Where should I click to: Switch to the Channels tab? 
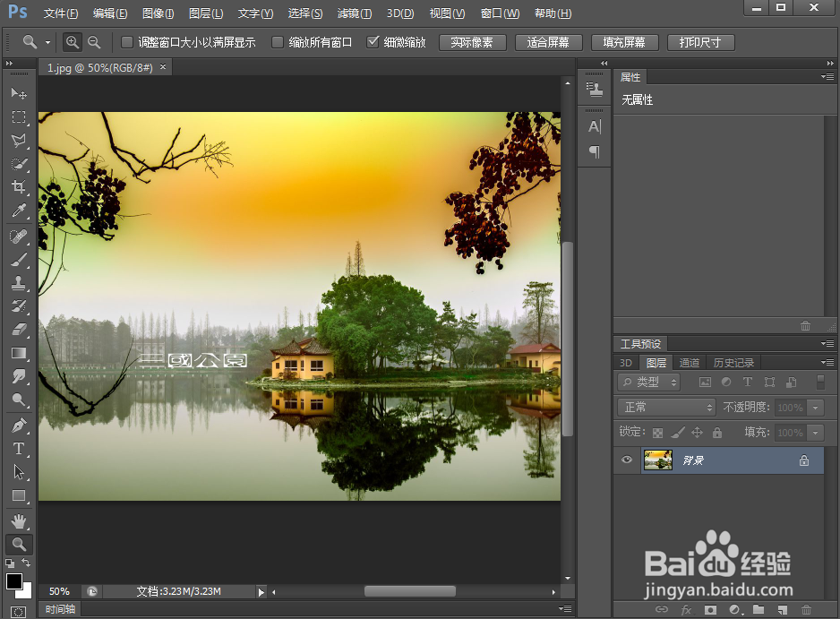click(690, 363)
